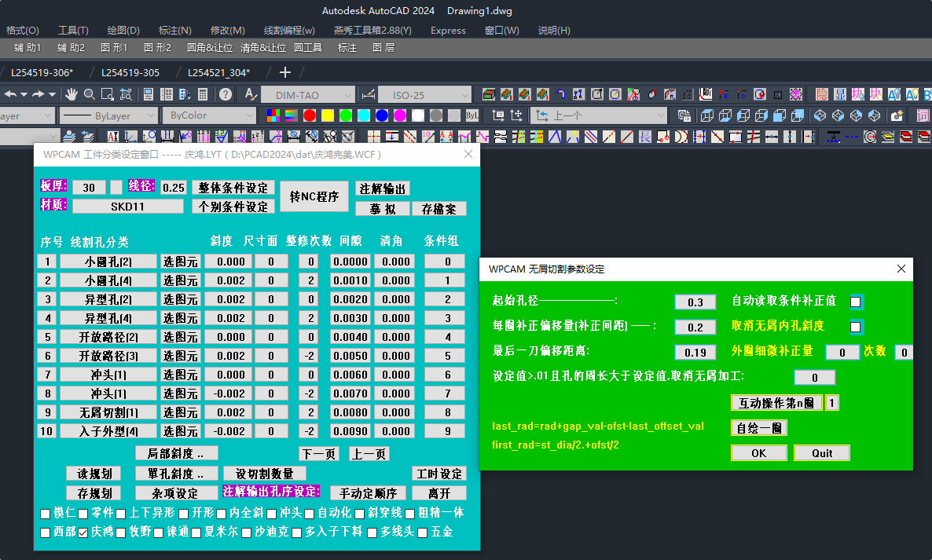Screen dimensions: 932x560
Task: Click the Layer Previous icon
Action: point(87,137)
